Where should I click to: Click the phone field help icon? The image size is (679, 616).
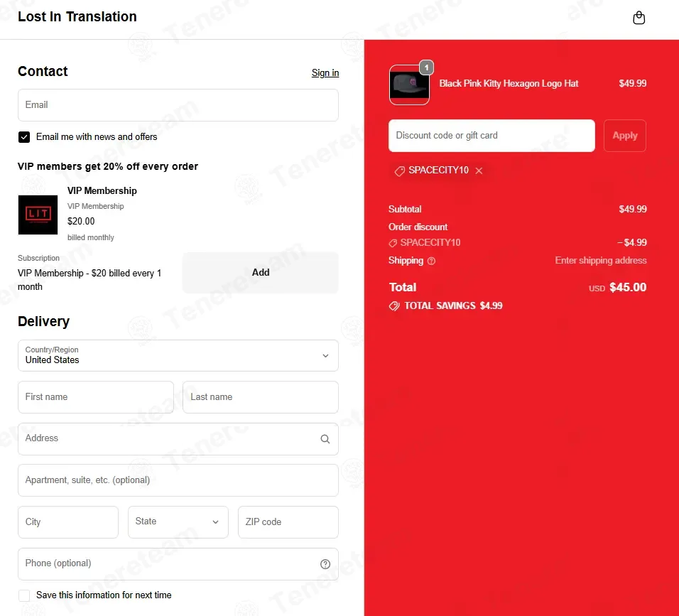(325, 563)
